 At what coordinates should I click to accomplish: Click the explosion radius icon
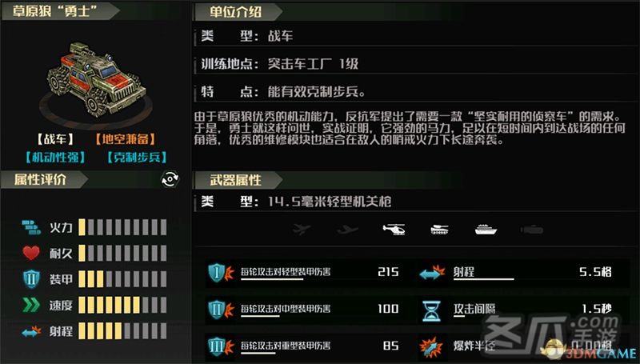431,347
